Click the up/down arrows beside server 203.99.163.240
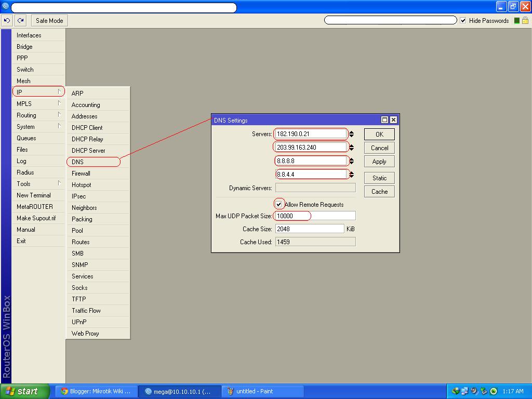 pyautogui.click(x=352, y=148)
